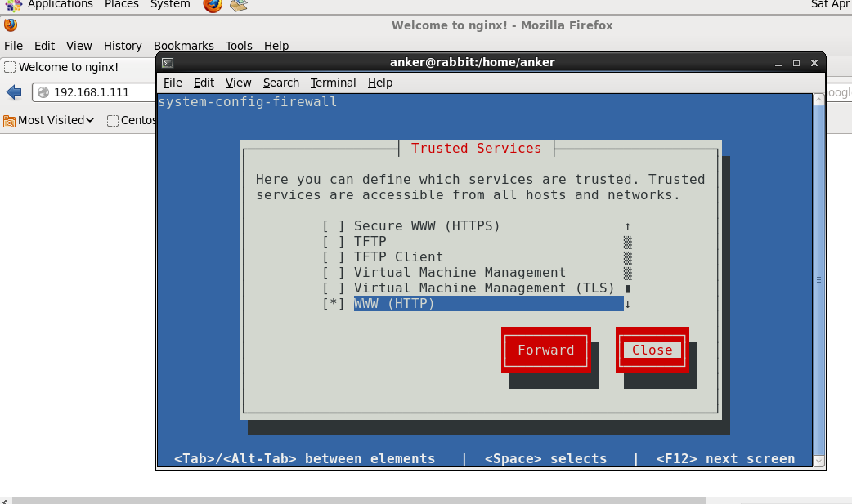Toggle Virtual Machine Management checkbox
852x504 pixels.
tap(333, 273)
